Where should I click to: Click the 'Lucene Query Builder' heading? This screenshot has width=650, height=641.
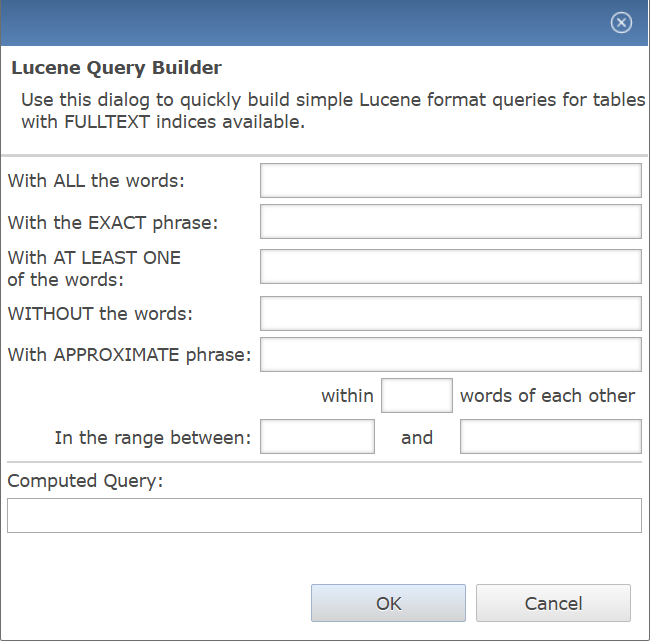[x=116, y=68]
